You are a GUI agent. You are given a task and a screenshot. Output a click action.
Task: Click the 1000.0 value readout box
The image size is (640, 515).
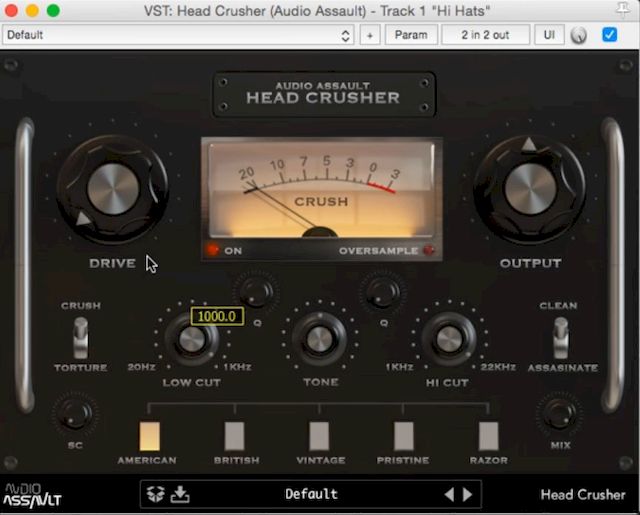pyautogui.click(x=217, y=316)
